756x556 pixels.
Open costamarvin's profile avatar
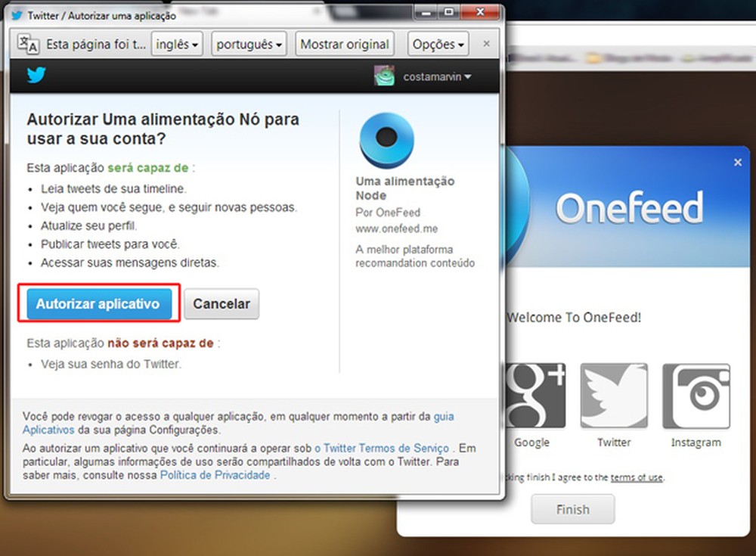click(x=384, y=76)
